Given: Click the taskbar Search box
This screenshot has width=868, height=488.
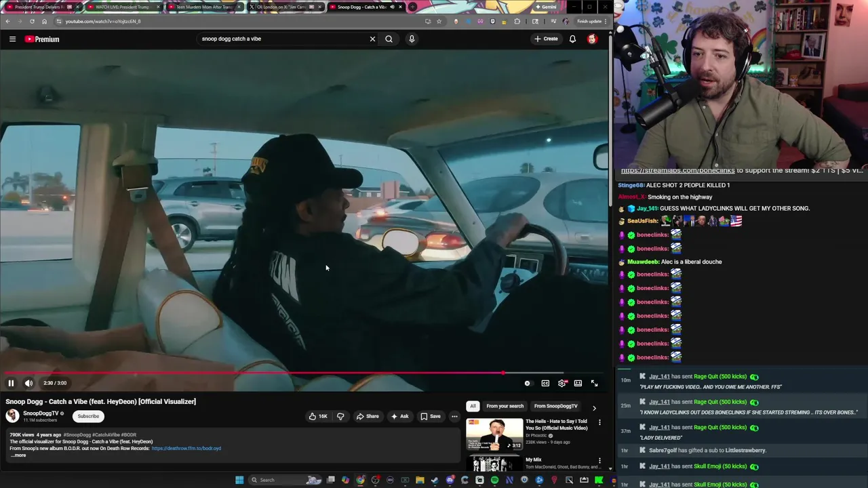Looking at the screenshot, I should [x=285, y=480].
